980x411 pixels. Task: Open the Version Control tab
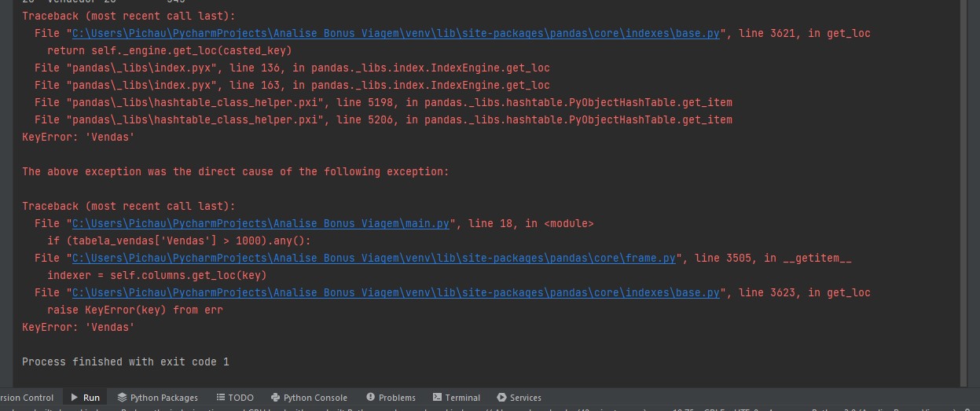coord(27,398)
